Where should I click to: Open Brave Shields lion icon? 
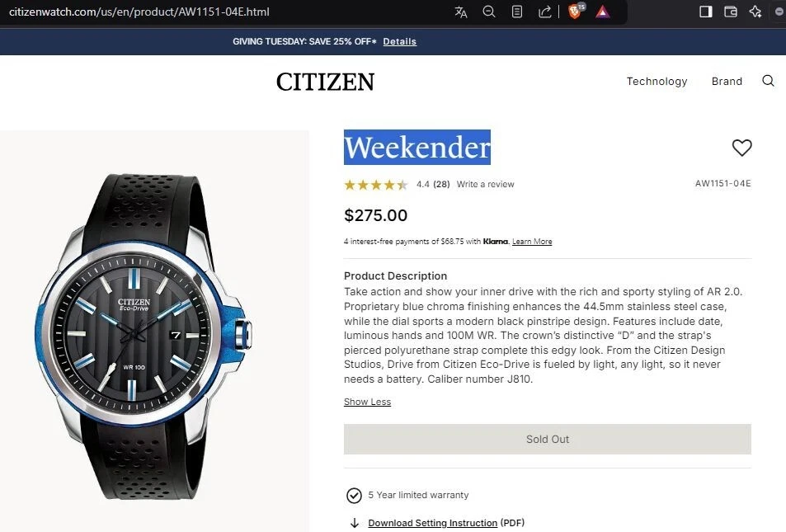[x=575, y=12]
